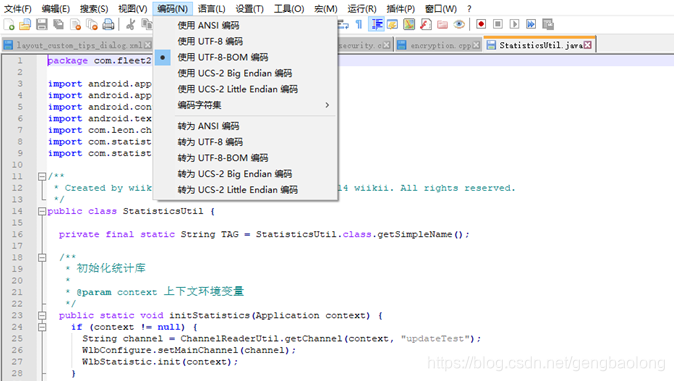674x381 pixels.
Task: Open the 插件(P) menu
Action: [400, 9]
